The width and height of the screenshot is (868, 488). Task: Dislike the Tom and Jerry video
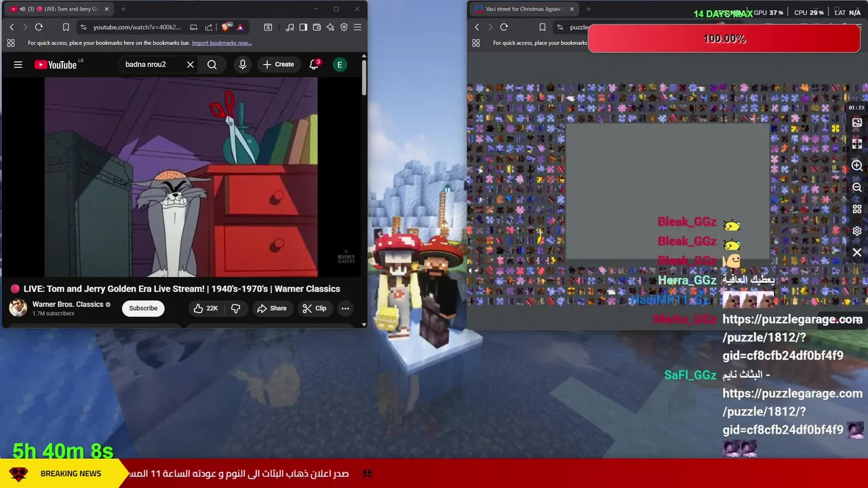click(235, 308)
